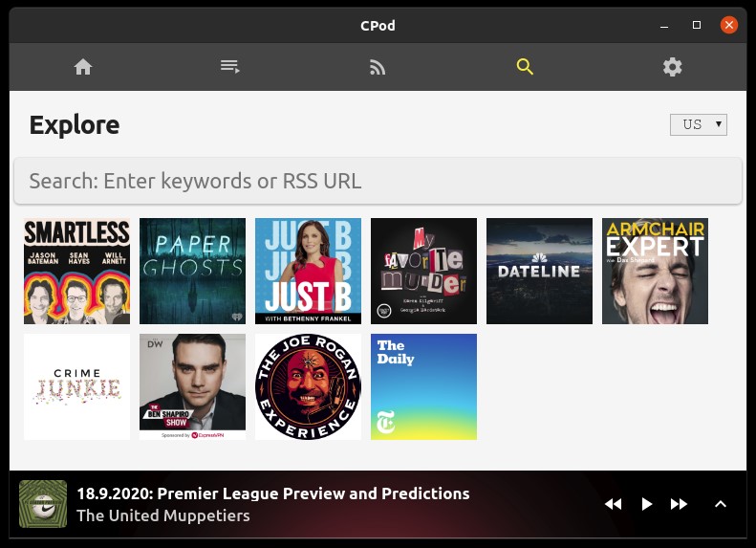The height and width of the screenshot is (548, 756).
Task: Open My Favorite Murder podcast cover
Action: click(x=423, y=271)
